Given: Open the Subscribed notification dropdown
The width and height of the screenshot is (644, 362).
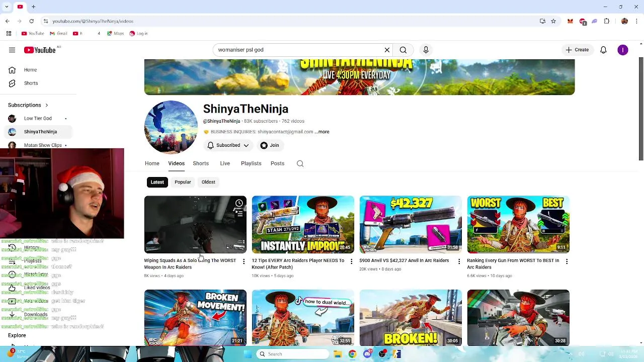Looking at the screenshot, I should pos(228,145).
